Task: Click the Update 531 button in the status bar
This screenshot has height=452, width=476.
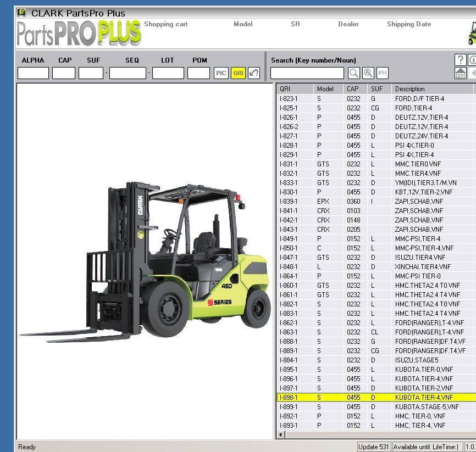Action: pos(373,447)
